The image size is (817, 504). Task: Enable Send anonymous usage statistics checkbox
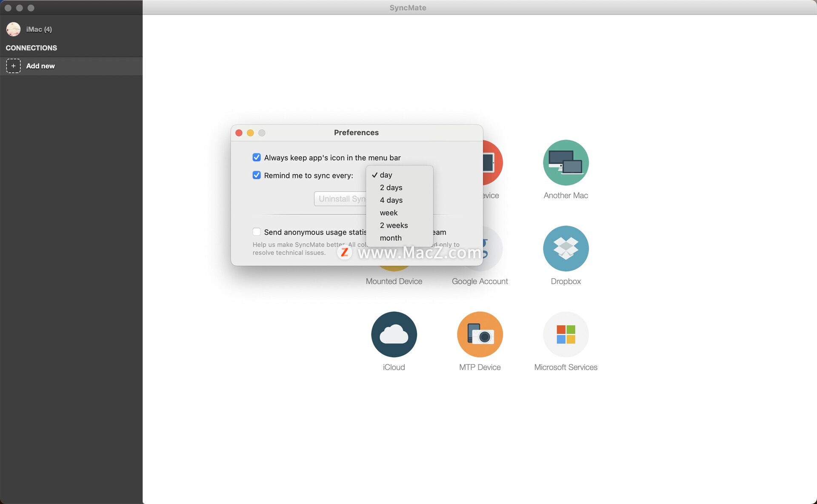(x=257, y=232)
